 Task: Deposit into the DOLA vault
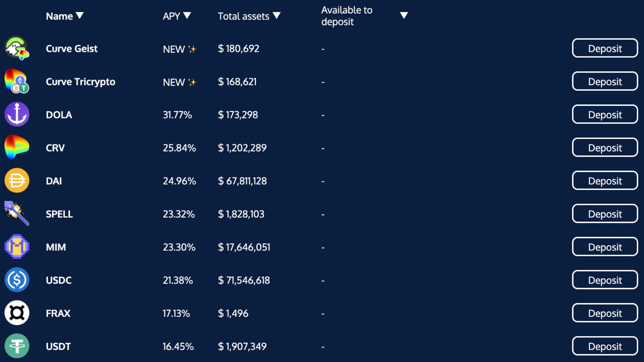click(605, 115)
